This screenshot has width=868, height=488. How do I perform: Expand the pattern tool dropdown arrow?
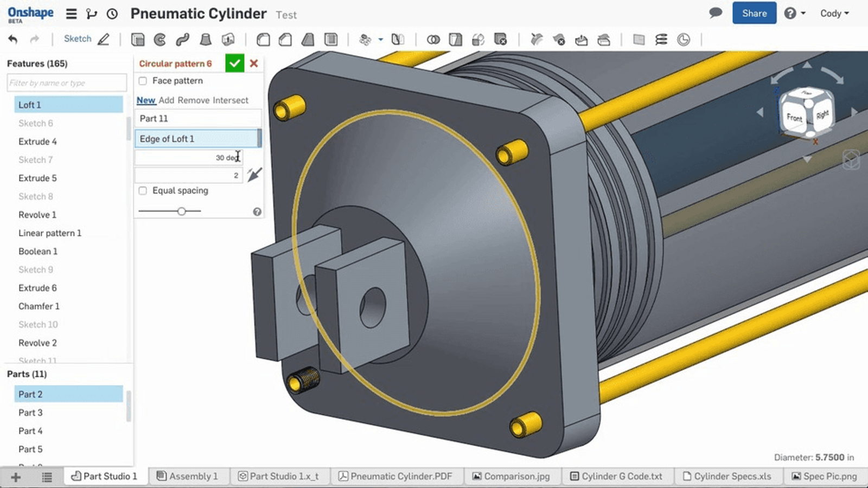tap(380, 40)
